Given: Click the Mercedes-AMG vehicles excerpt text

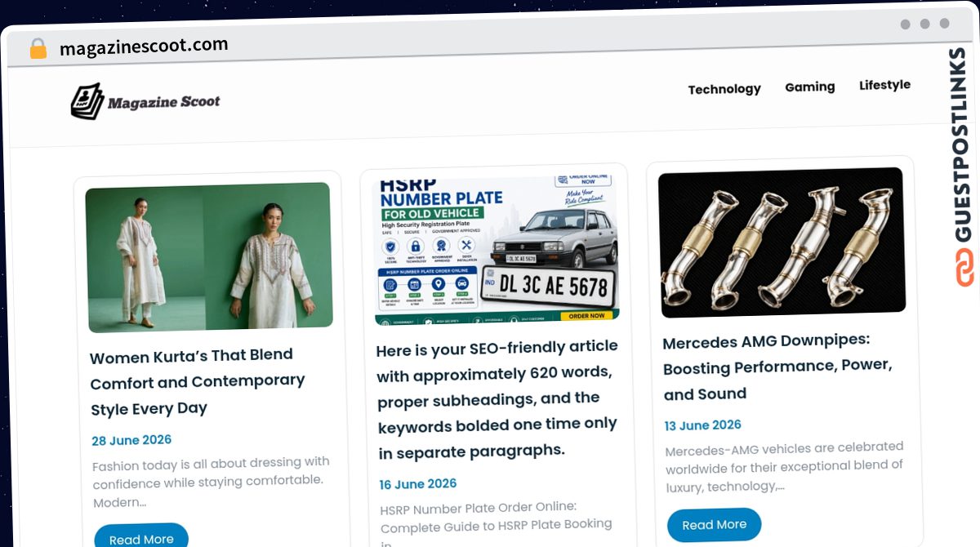Looking at the screenshot, I should coord(784,467).
